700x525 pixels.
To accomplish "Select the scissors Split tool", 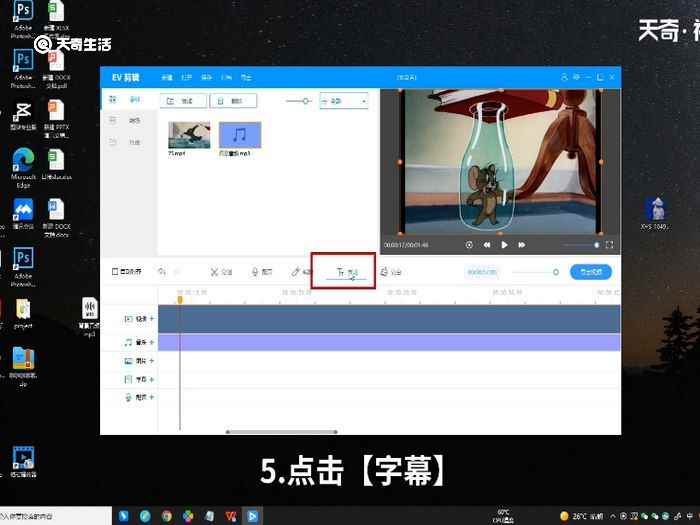I will click(221, 272).
